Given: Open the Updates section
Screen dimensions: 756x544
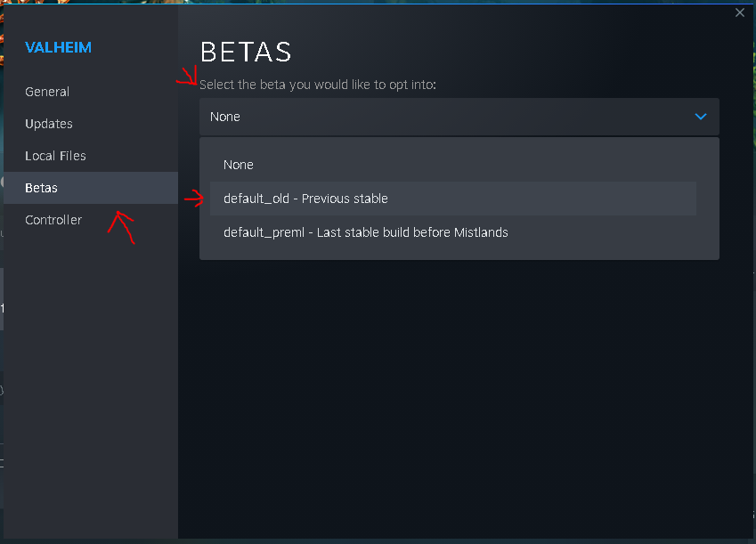Looking at the screenshot, I should click(x=47, y=124).
